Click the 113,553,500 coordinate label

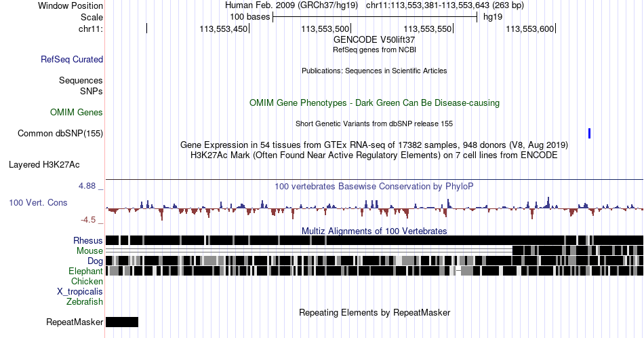[x=325, y=29]
